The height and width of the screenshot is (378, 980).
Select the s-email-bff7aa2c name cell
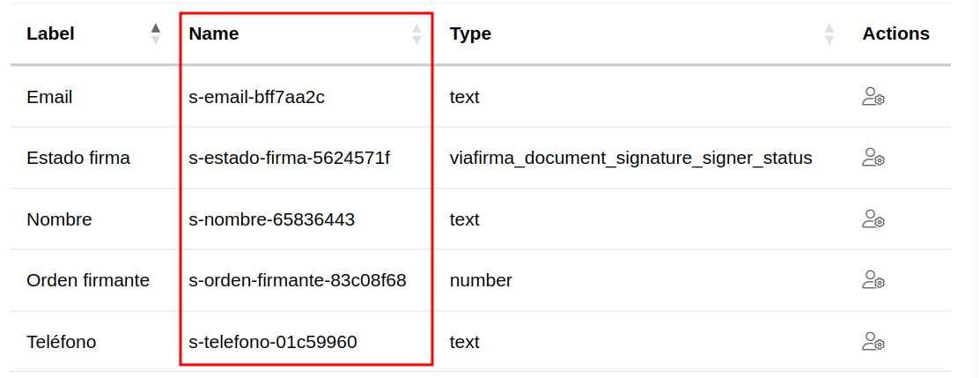coord(257,97)
